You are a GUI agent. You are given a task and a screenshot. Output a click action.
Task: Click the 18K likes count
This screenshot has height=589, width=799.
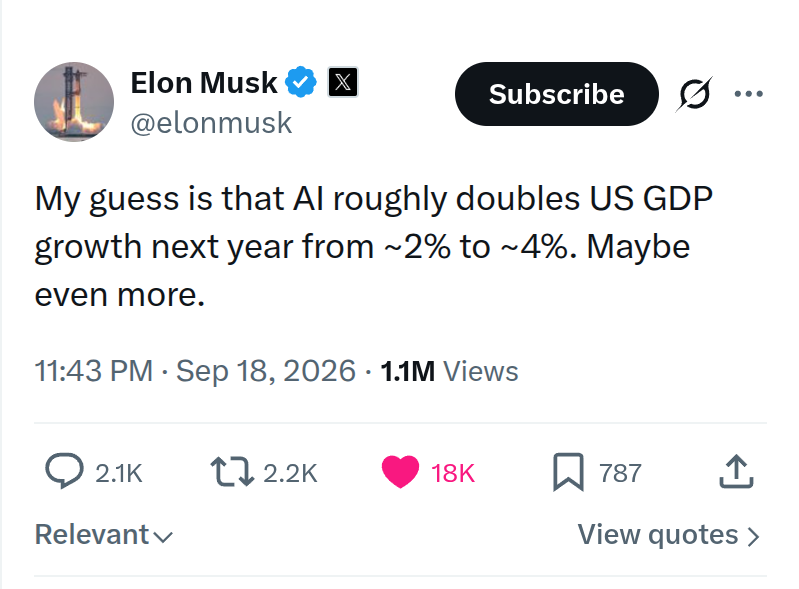453,473
